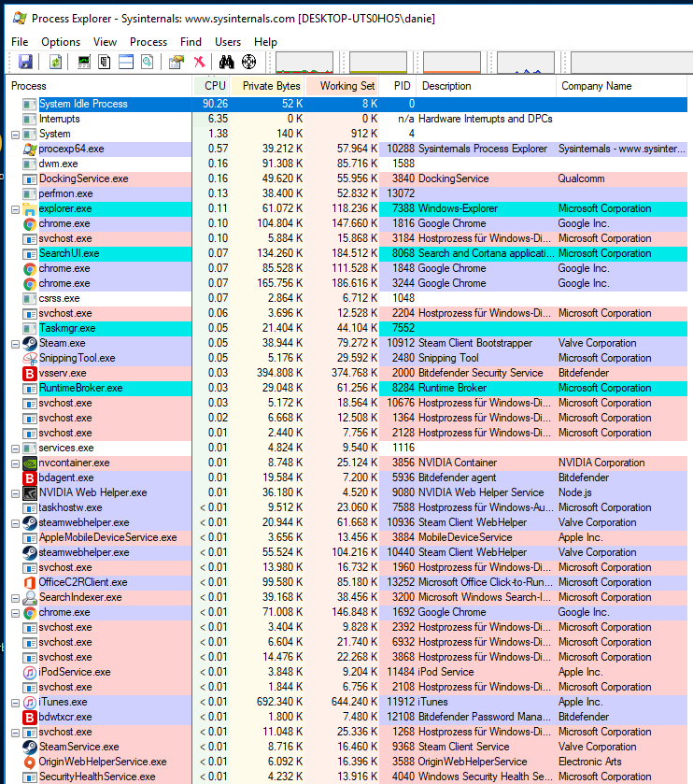The height and width of the screenshot is (784, 693).
Task: Select the DockingService.exe process row
Action: point(346,179)
